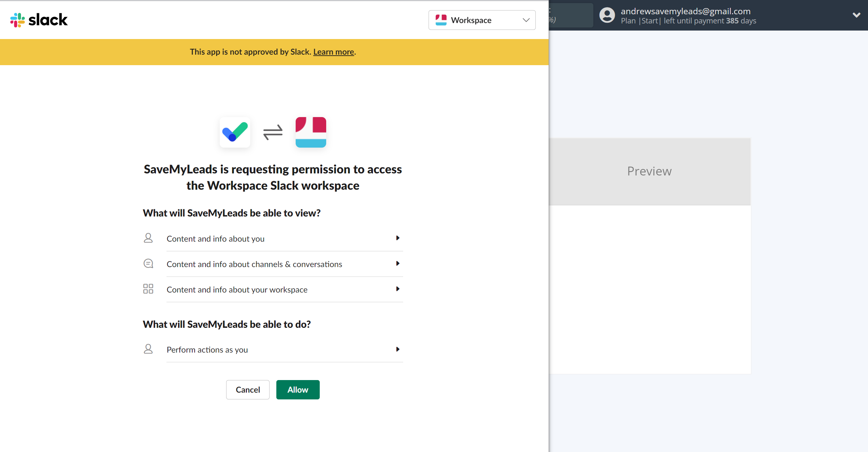Image resolution: width=868 pixels, height=452 pixels.
Task: Expand Content and info about channels & conversations
Action: (284, 264)
